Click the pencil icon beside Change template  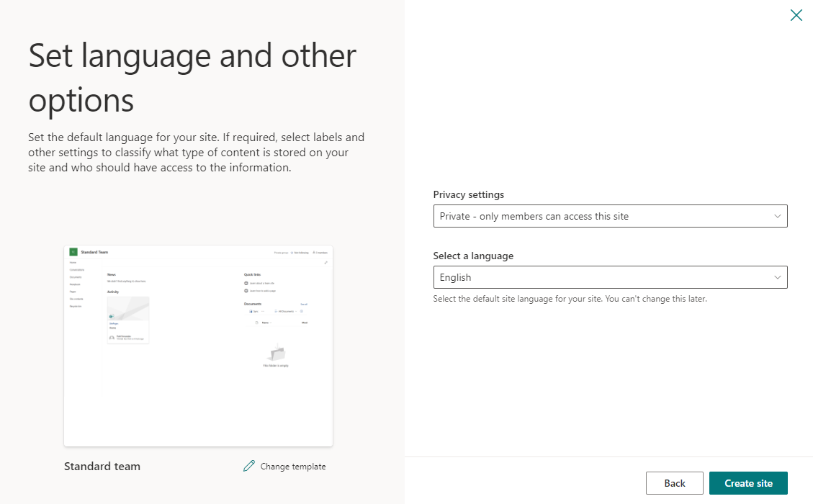pos(248,466)
